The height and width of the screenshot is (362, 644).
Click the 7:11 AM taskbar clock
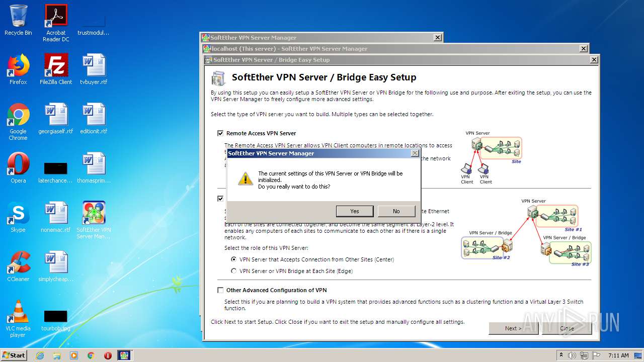point(618,355)
